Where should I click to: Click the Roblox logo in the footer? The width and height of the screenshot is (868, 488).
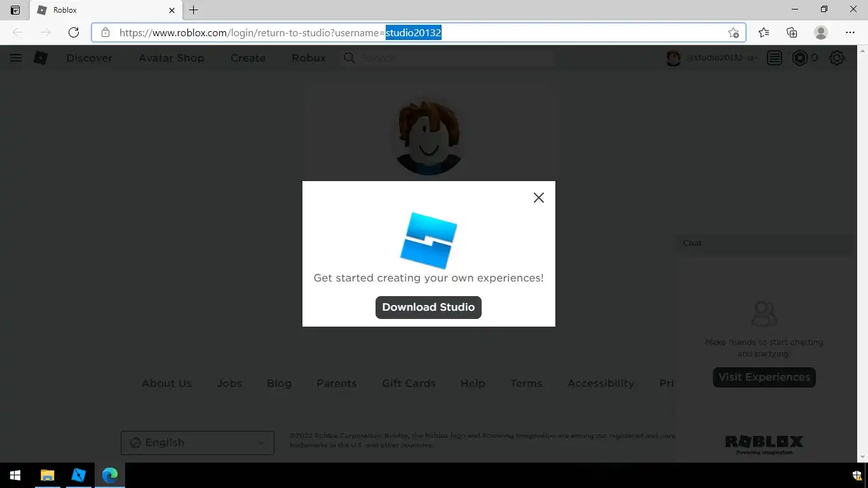(x=764, y=444)
